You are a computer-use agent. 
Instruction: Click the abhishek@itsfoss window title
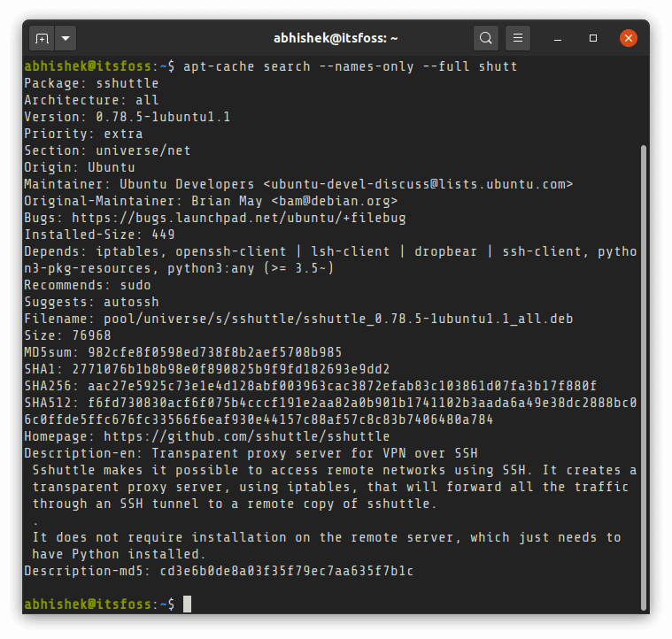tap(336, 39)
